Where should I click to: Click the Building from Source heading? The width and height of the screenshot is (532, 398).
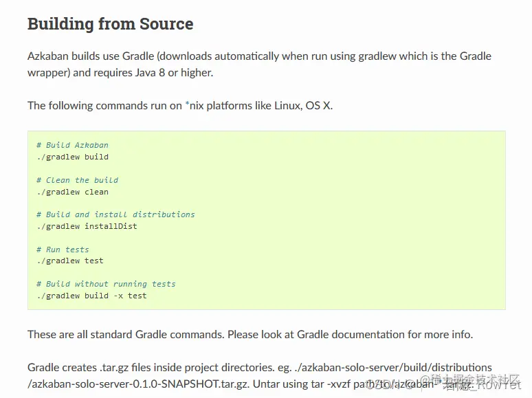[x=110, y=24]
